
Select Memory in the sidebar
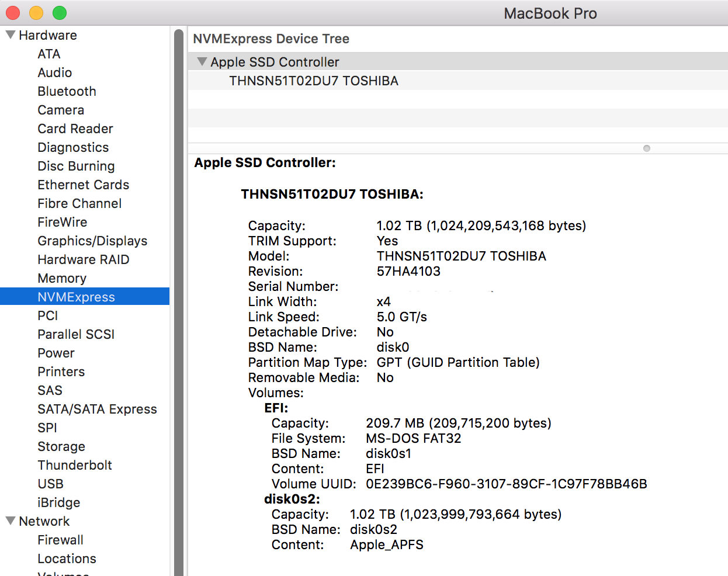click(62, 278)
